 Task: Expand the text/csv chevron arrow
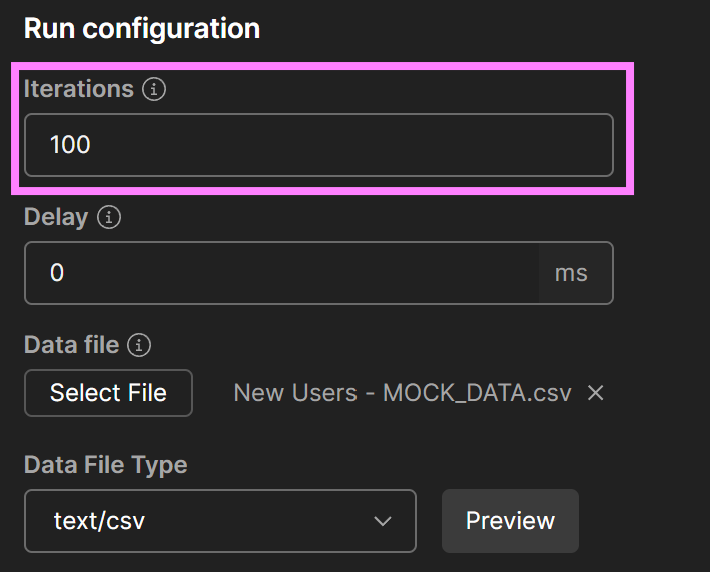[x=383, y=521]
